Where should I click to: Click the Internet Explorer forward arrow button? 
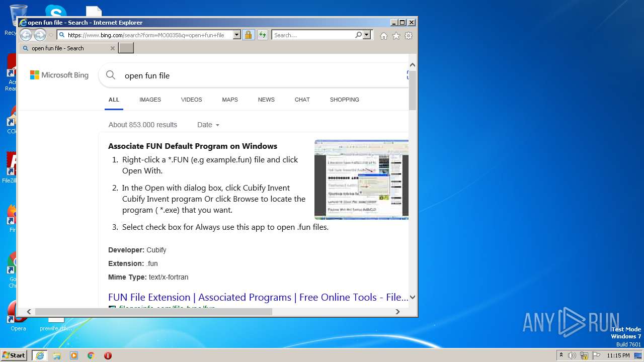pyautogui.click(x=40, y=35)
